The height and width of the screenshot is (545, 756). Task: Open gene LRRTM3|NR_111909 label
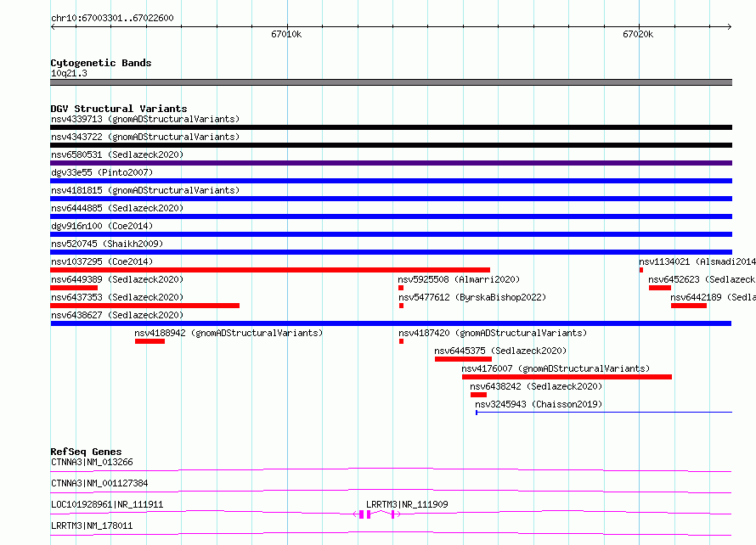point(407,504)
